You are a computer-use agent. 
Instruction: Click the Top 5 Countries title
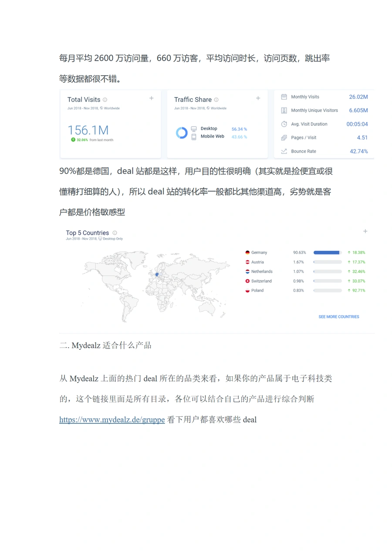coord(87,233)
